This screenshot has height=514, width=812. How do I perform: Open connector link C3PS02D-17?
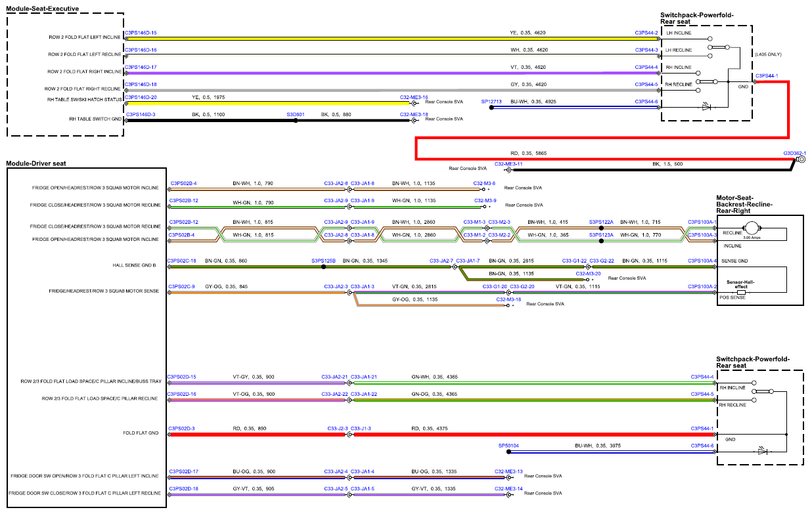[x=183, y=471]
